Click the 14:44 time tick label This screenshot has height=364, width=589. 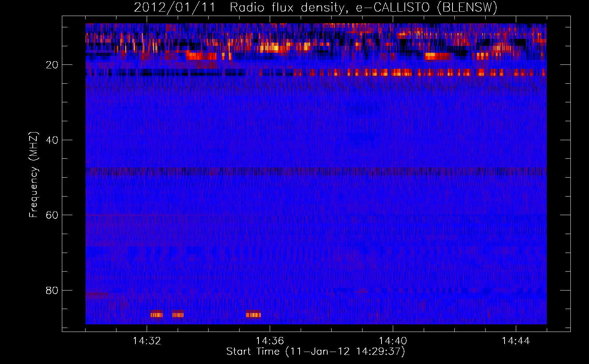tap(516, 341)
